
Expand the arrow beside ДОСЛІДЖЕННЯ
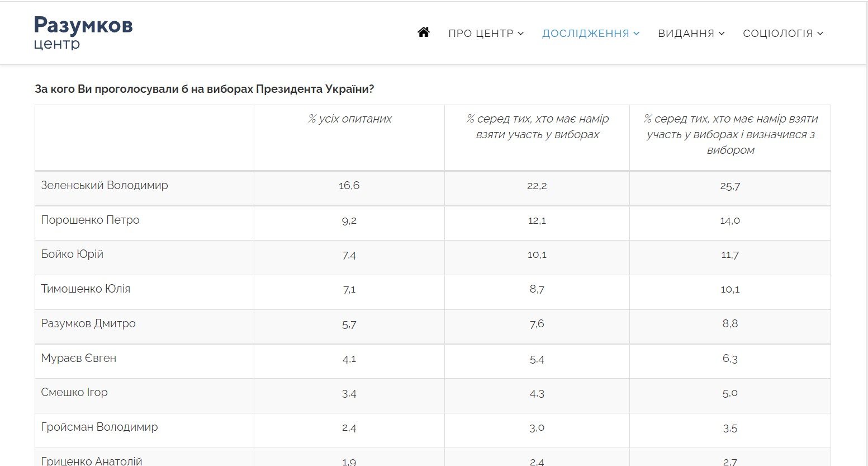pos(636,34)
